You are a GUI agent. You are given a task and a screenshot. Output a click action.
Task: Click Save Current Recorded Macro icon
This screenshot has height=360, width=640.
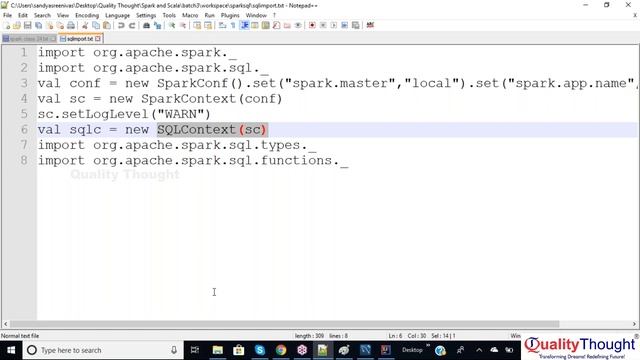tap(356, 25)
